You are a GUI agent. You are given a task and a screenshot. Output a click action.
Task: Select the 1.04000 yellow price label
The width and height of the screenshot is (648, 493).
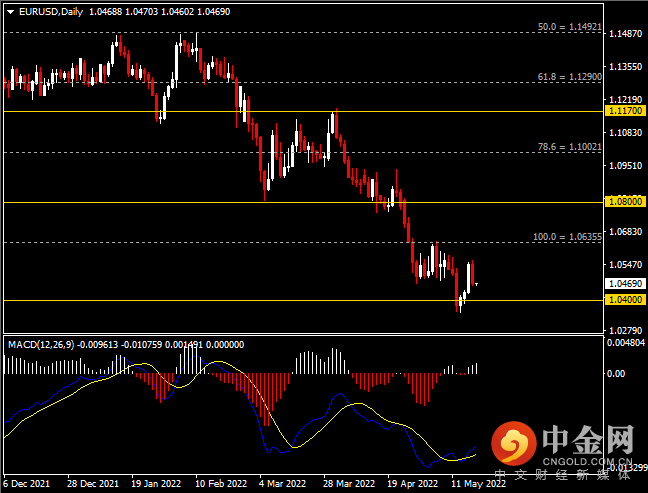point(625,300)
